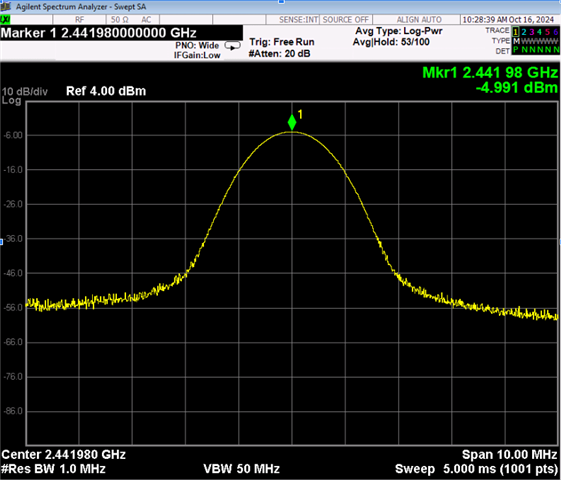Click the Ref 4.00 dBm reference level

coord(106,91)
